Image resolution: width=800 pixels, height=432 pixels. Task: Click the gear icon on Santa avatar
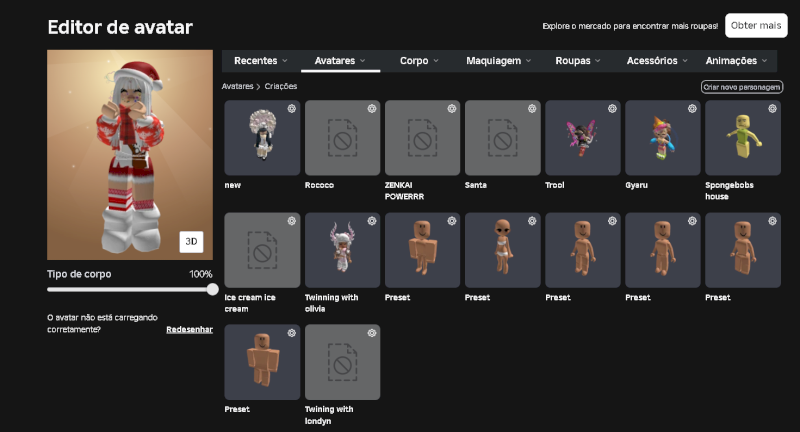click(532, 109)
